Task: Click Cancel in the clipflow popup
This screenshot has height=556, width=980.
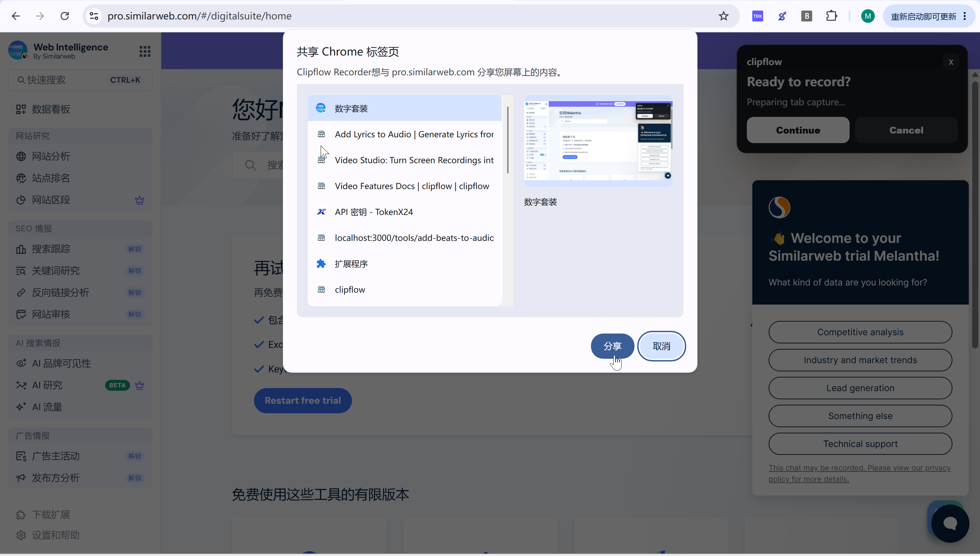Action: (906, 130)
